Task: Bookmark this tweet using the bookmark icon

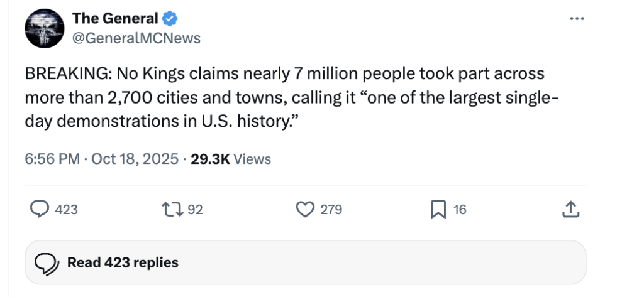Action: pyautogui.click(x=438, y=209)
